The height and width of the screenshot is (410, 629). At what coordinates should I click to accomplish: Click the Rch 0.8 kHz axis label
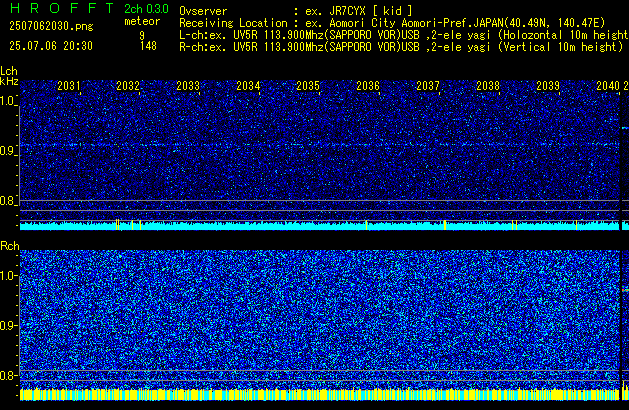click(8, 375)
